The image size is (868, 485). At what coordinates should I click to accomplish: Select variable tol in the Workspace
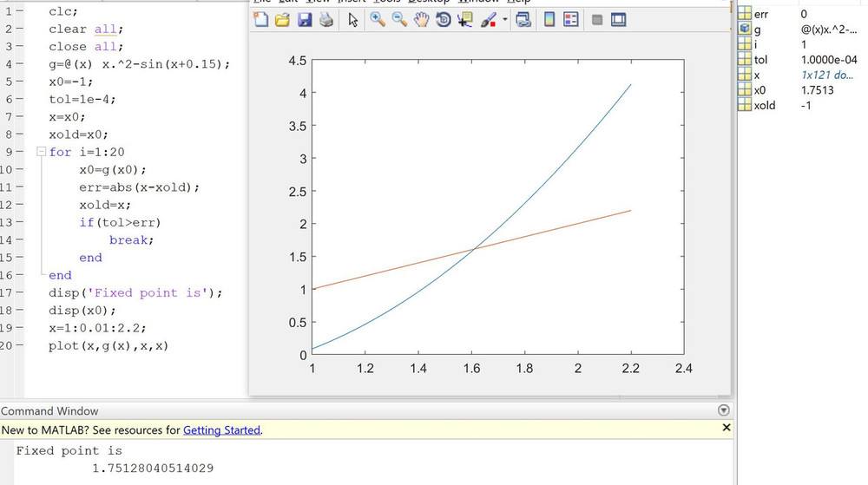(x=760, y=60)
